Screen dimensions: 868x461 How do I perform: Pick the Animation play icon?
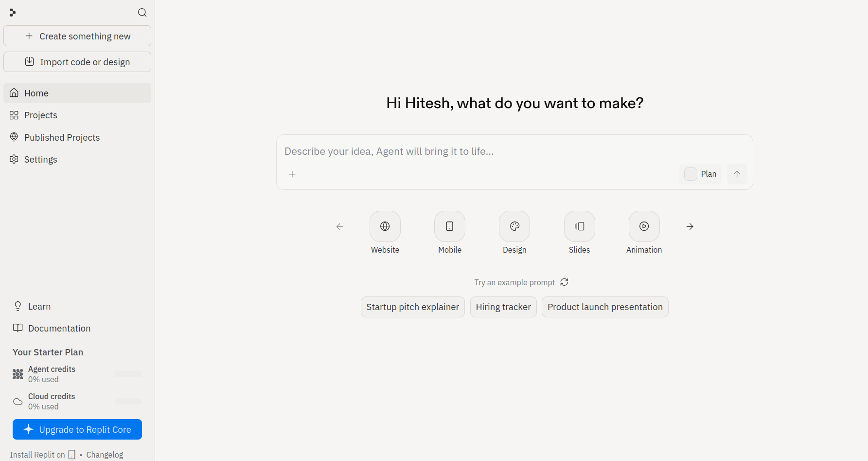coord(644,226)
